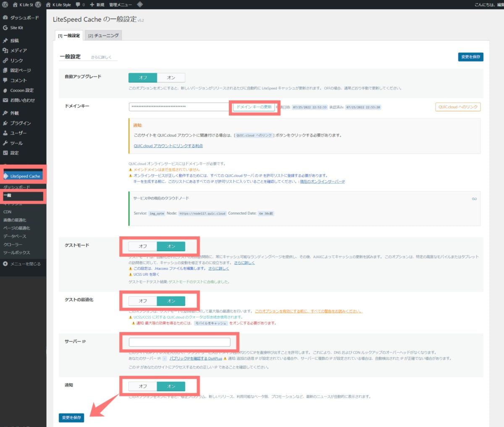
Task: Collapse sidebar with メニューを閉じる
Action: coord(25,264)
